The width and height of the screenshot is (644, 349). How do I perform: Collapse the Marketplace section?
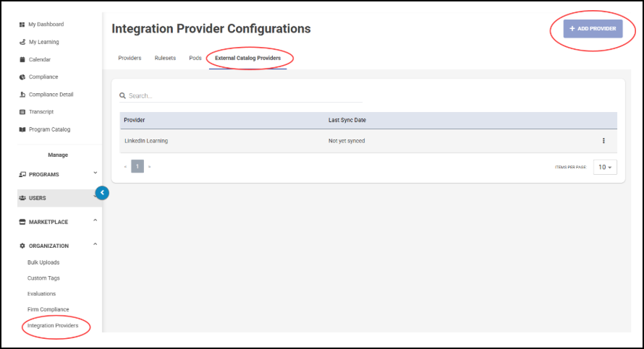[x=95, y=221]
